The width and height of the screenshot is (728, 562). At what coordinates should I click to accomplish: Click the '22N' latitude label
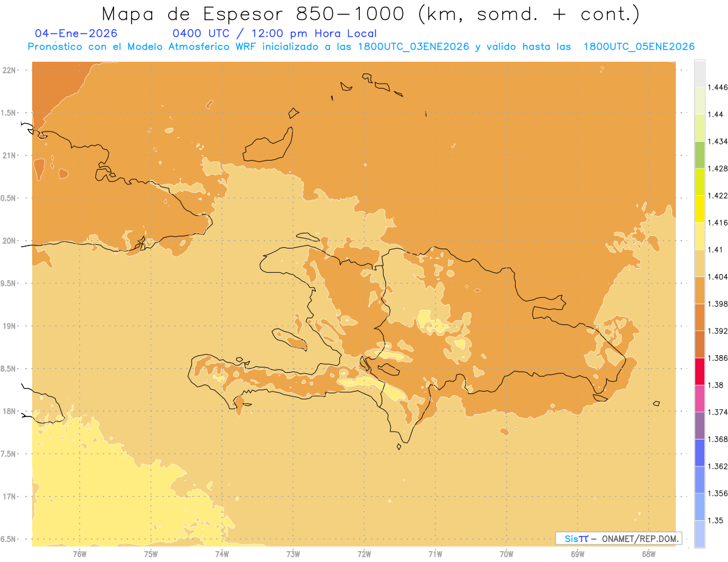[x=9, y=70]
